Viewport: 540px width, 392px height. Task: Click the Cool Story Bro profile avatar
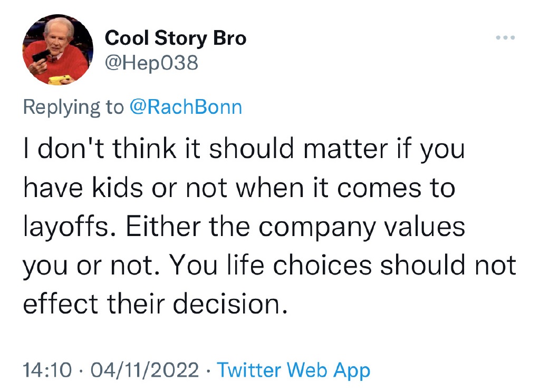coord(58,51)
